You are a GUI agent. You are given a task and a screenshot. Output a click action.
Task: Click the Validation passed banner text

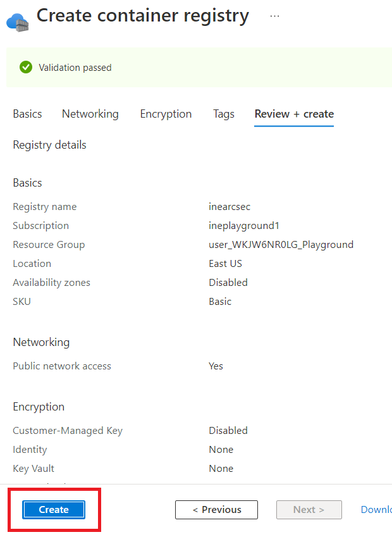pyautogui.click(x=75, y=68)
